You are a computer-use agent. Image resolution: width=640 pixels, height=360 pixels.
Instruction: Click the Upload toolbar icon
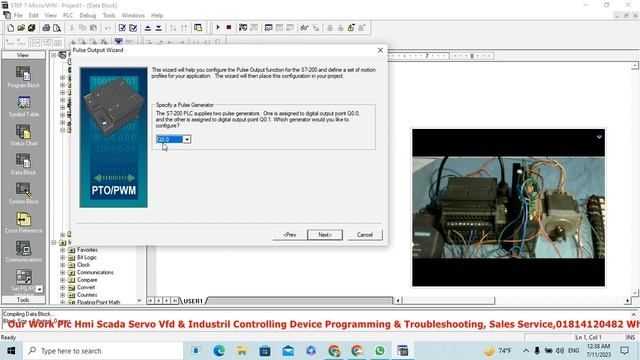(x=148, y=28)
